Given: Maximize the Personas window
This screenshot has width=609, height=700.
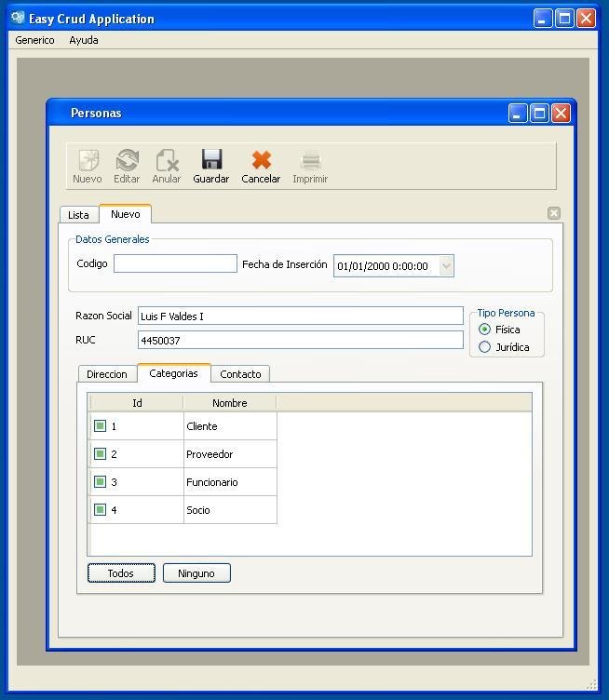Looking at the screenshot, I should pyautogui.click(x=539, y=114).
